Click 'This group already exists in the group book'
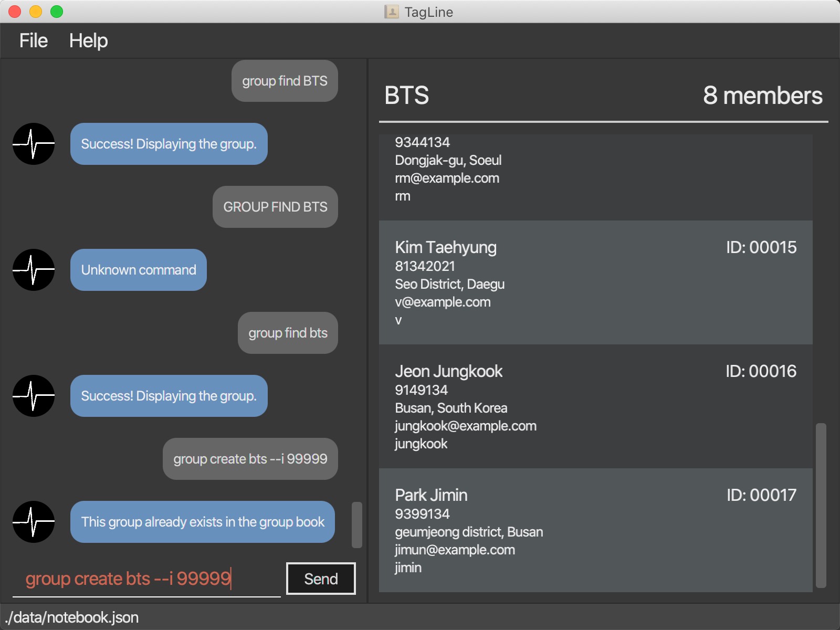The height and width of the screenshot is (630, 840). coord(203,522)
